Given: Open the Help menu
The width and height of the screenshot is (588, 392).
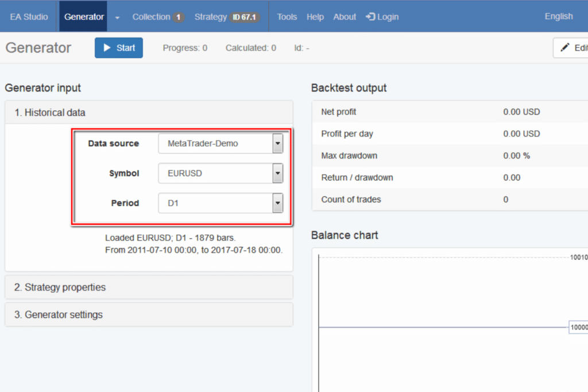Looking at the screenshot, I should 315,17.
